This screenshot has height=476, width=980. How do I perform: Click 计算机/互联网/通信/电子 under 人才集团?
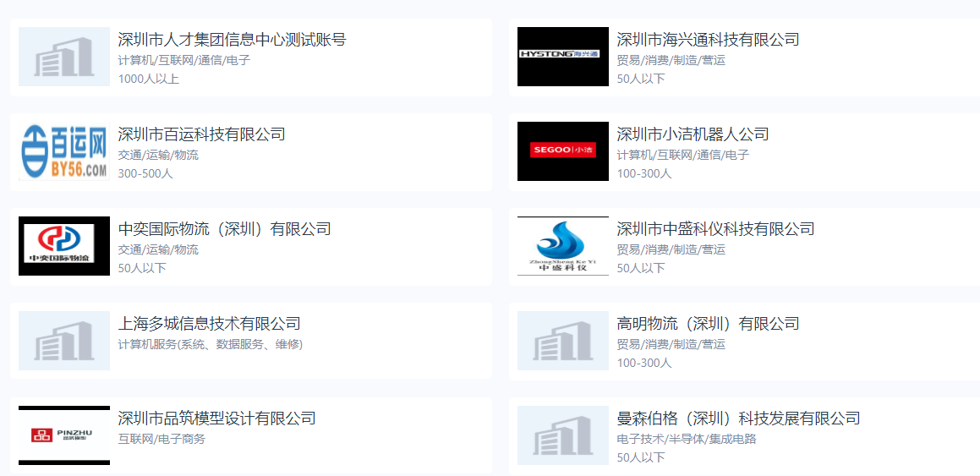184,61
